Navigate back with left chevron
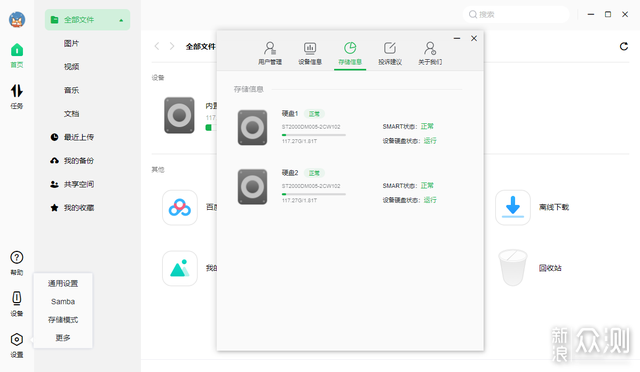 click(x=157, y=46)
